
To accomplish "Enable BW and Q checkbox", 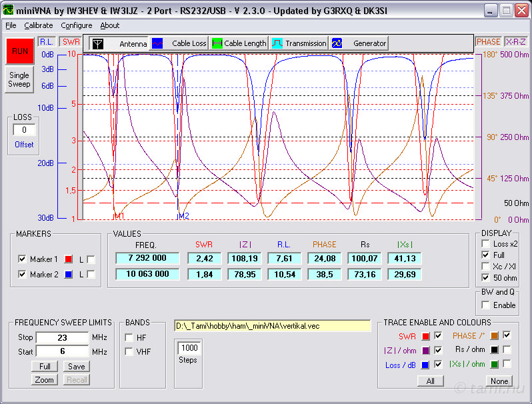I will [485, 305].
